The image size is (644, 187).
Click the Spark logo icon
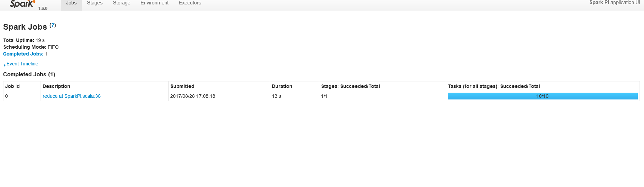coord(23,4)
